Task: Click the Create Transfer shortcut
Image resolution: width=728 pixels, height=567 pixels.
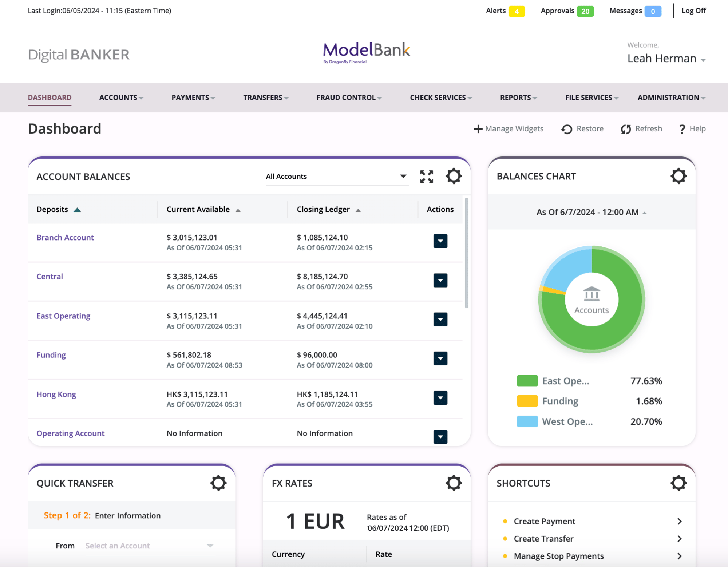Action: tap(543, 539)
